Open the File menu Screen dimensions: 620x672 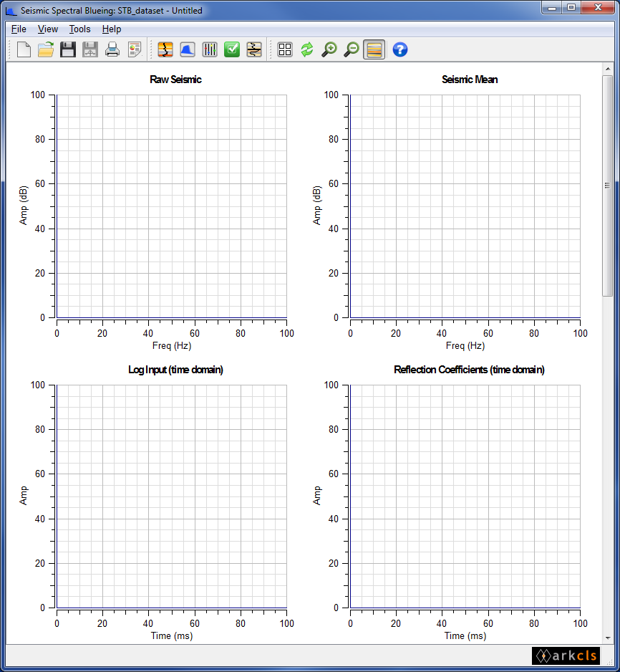click(19, 29)
